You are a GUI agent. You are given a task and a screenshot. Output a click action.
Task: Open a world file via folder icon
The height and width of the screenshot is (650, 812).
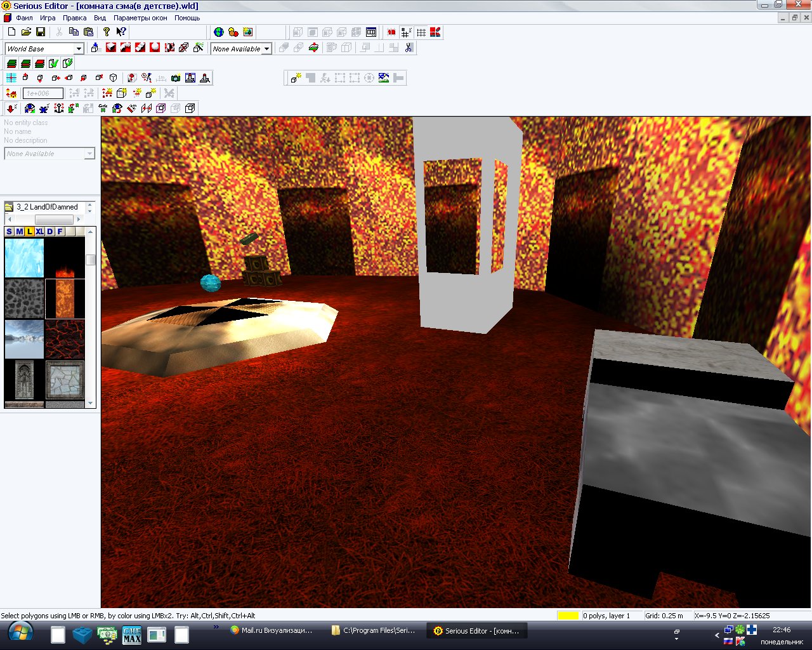[26, 32]
